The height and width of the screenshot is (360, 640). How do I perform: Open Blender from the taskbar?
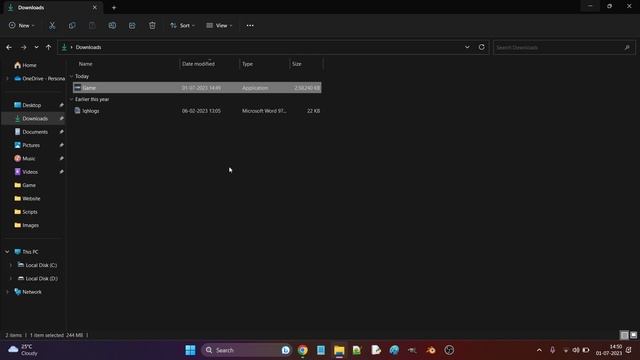431,350
